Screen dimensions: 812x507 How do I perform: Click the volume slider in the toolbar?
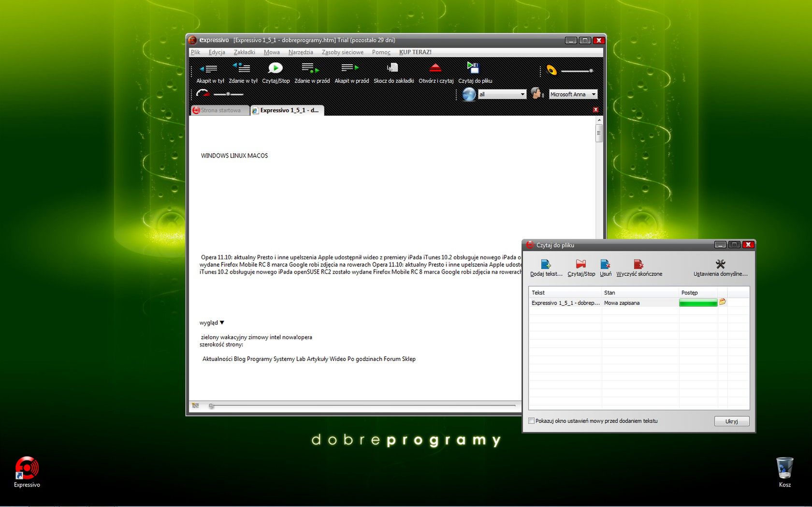pyautogui.click(x=577, y=71)
